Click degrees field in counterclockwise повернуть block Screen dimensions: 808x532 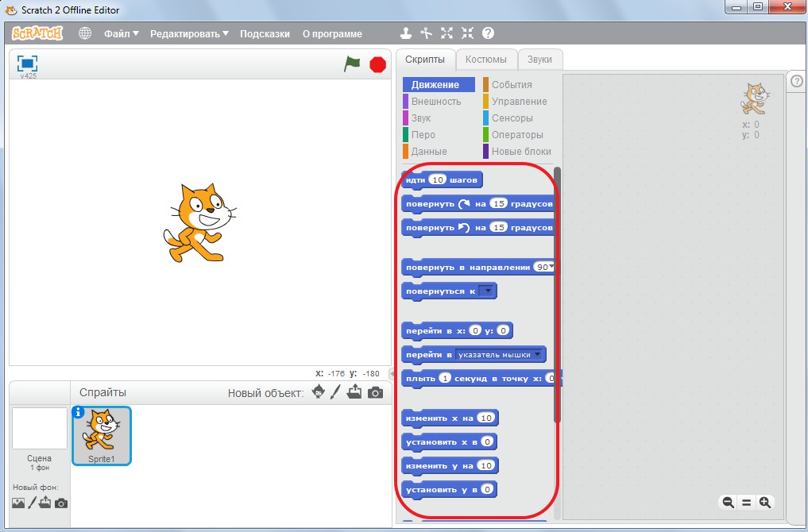pos(498,227)
